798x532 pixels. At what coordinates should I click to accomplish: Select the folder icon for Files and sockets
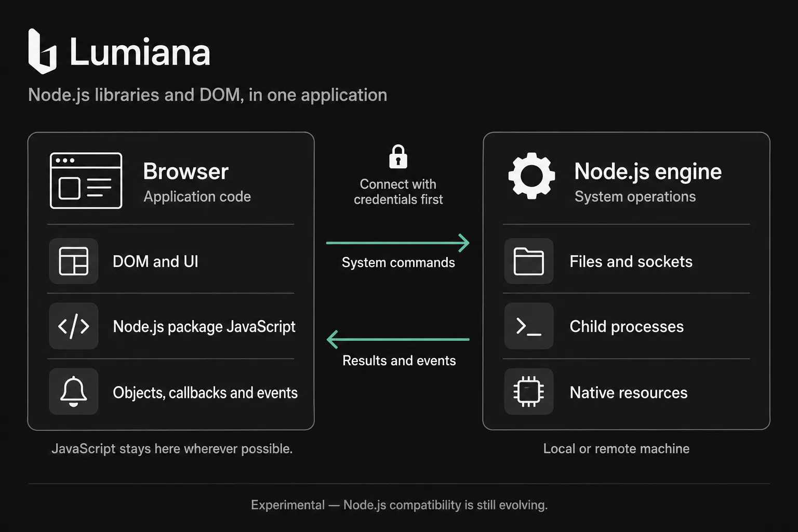[x=529, y=261]
